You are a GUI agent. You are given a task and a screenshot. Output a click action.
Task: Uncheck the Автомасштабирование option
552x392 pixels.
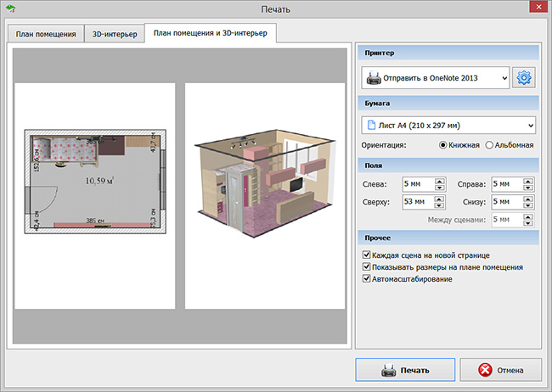tap(367, 278)
